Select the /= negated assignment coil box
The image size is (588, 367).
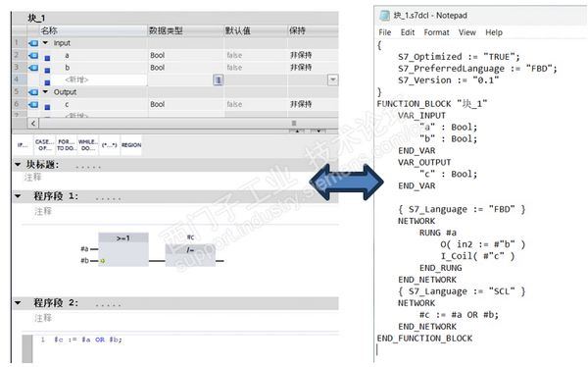coord(190,255)
